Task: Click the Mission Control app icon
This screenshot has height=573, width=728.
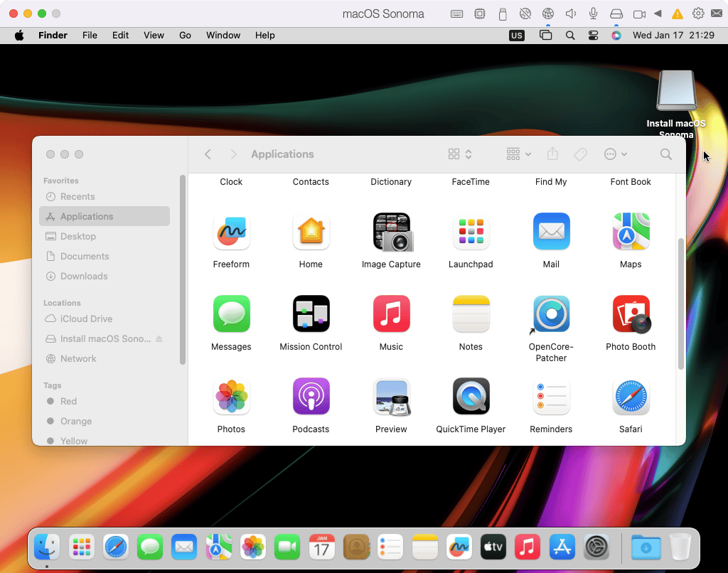Action: pyautogui.click(x=311, y=314)
